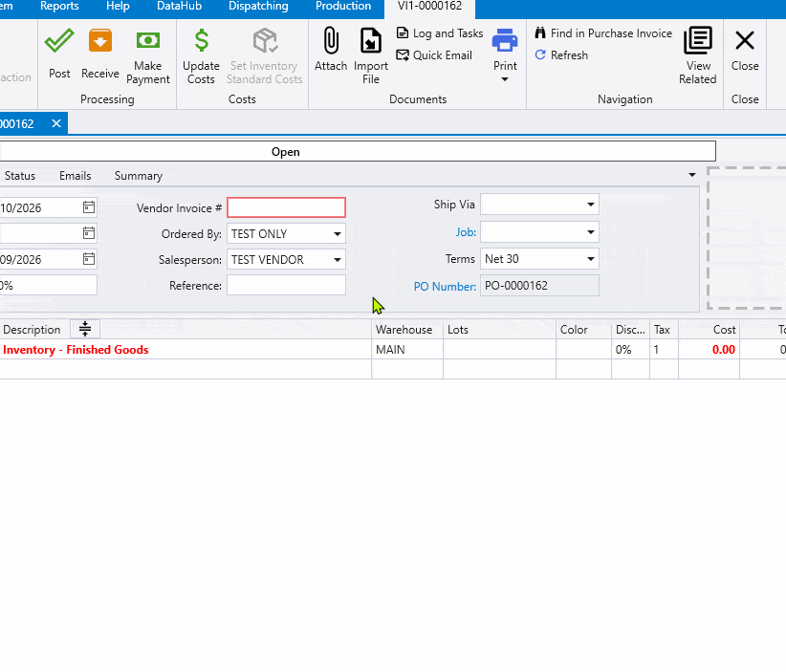Click the PO Number link label
Image resolution: width=786 pixels, height=672 pixels.
pos(445,286)
